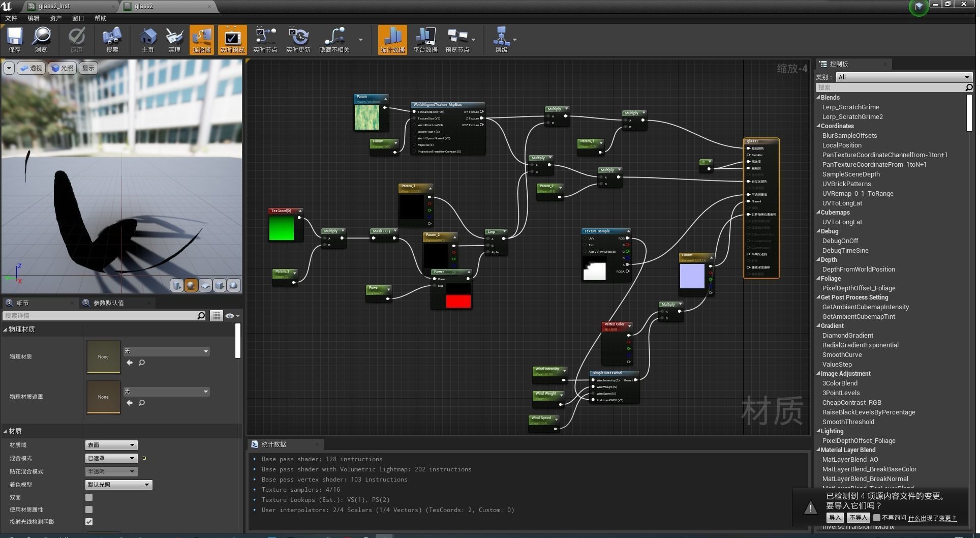Open the 混合模式 已遮罩 dropdown

111,458
